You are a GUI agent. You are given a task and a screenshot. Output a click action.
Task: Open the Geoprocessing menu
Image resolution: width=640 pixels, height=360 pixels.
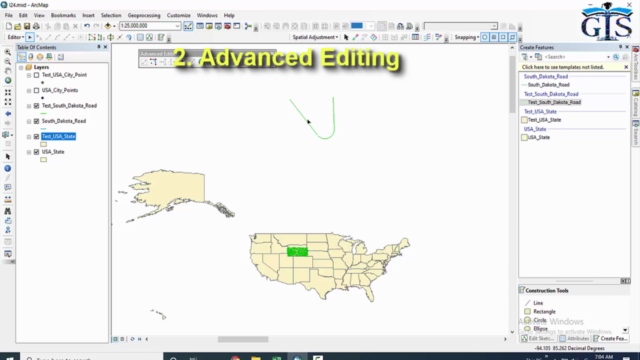click(x=144, y=16)
